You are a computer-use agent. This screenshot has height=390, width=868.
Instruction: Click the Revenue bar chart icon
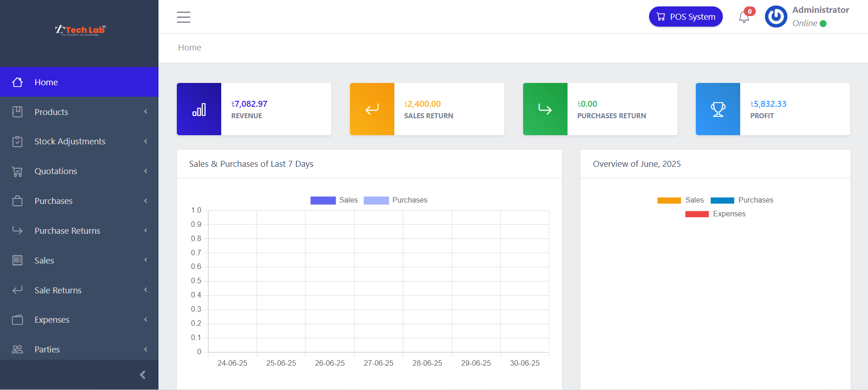[199, 110]
